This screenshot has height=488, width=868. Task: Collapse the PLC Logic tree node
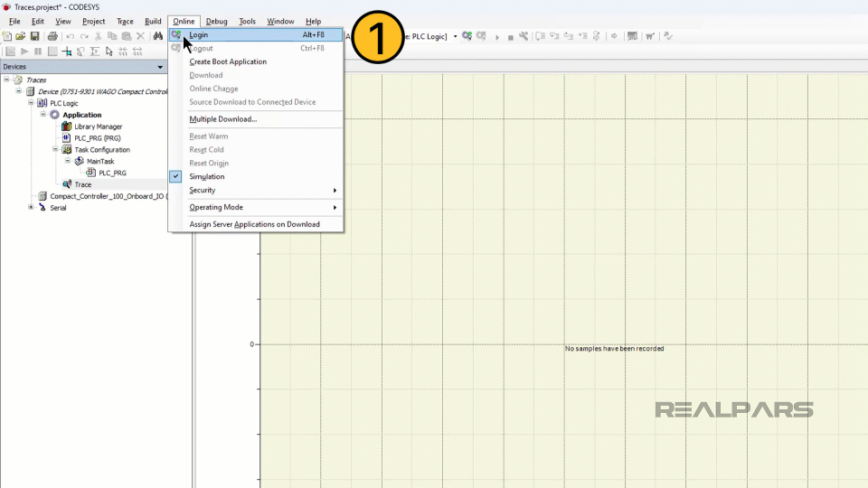tap(31, 103)
